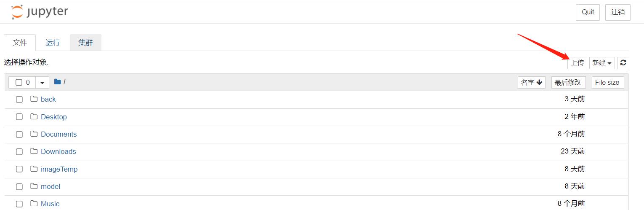Click the folder icon beside Desktop
Viewport: 644px width, 210px height.
(34, 116)
